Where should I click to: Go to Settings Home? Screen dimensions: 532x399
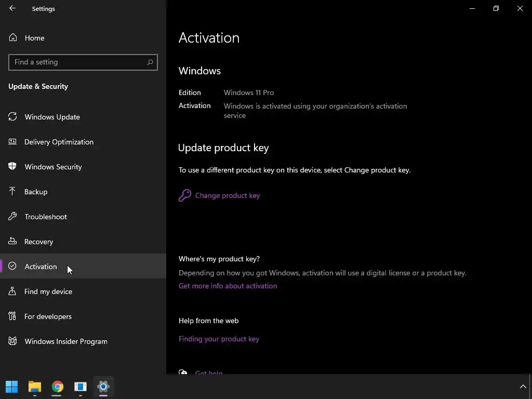tap(83, 37)
